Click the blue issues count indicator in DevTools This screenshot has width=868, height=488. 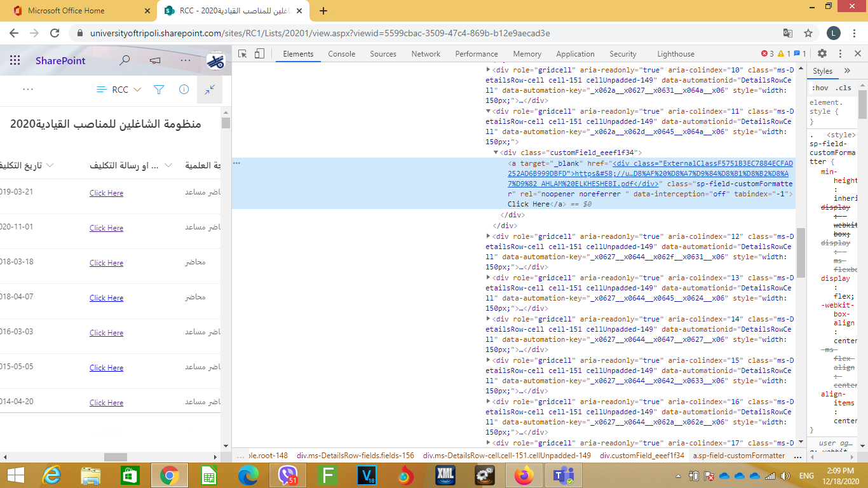pyautogui.click(x=800, y=54)
